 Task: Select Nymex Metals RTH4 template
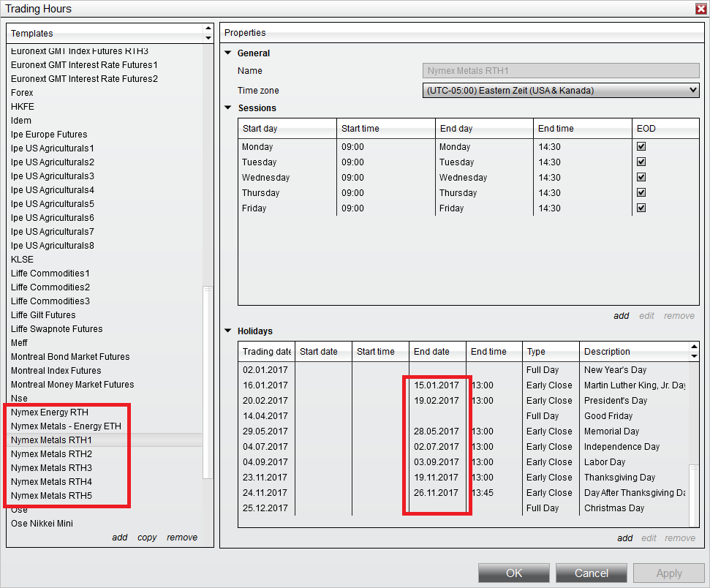52,481
